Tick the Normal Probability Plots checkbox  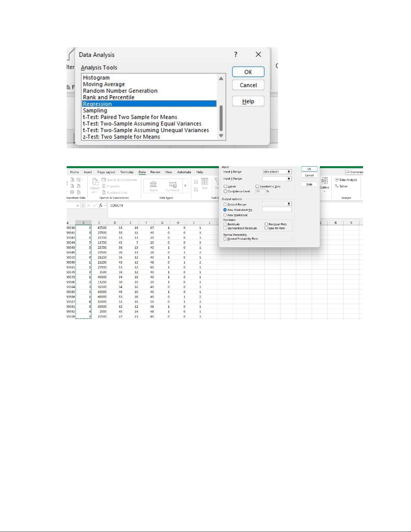(225, 239)
